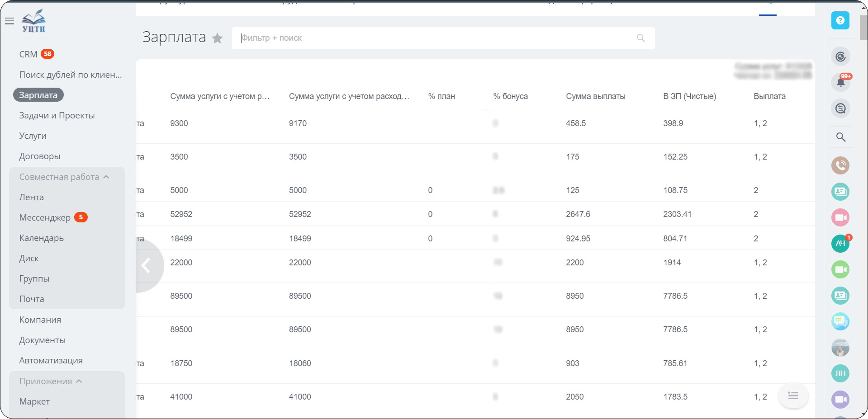Open the АЧ chat with unread badge
Screen dimensions: 868x419
tap(840, 243)
